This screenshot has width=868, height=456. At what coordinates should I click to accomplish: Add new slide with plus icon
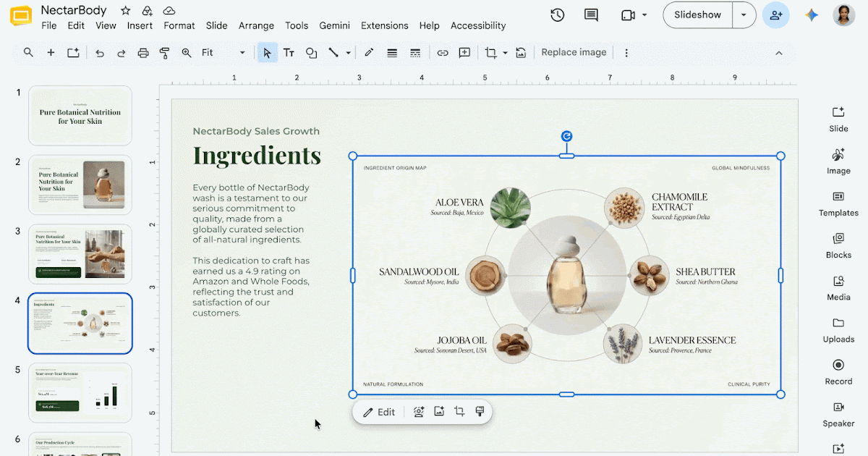tap(51, 52)
